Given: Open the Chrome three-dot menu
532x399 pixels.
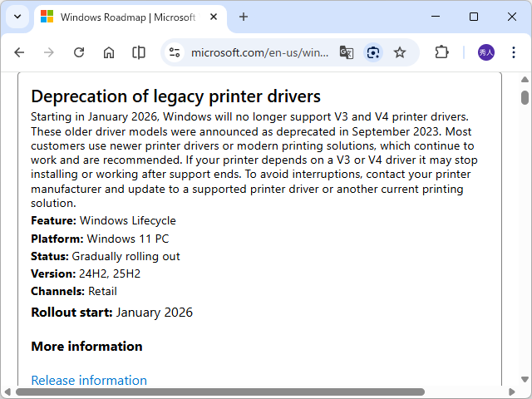Looking at the screenshot, I should [514, 52].
